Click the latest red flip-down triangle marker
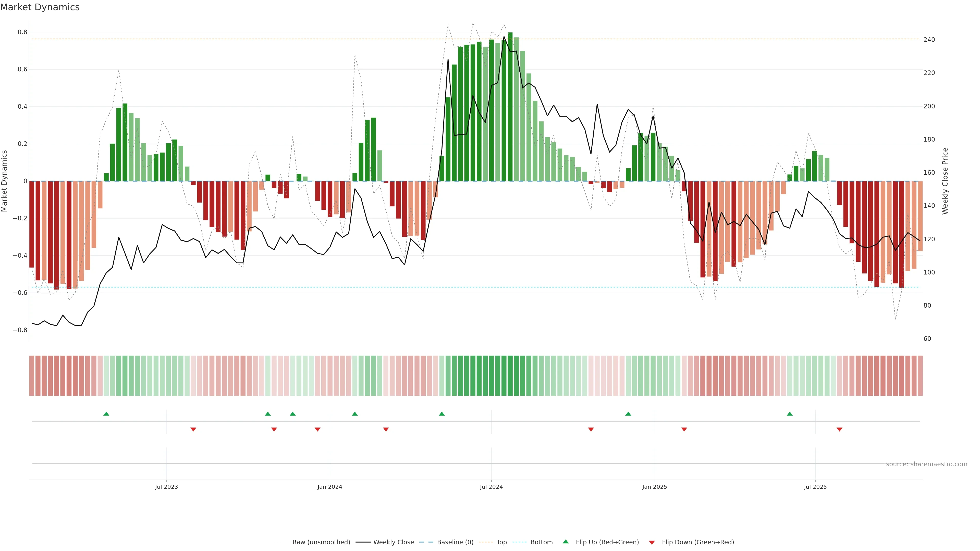The width and height of the screenshot is (980, 551). [x=839, y=429]
